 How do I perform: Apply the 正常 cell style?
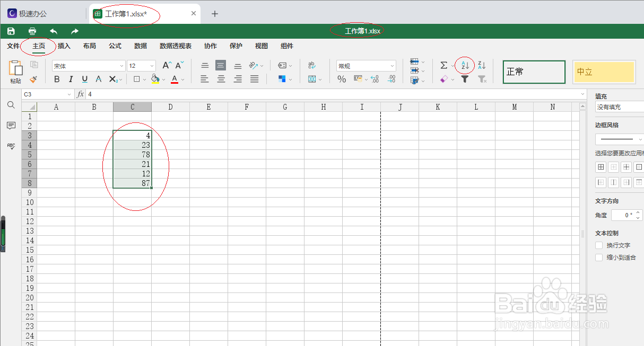(x=534, y=72)
